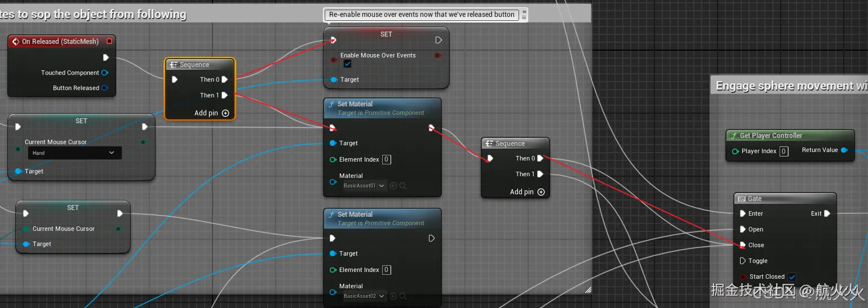Click exec output pin of Enable Mouse Over Events SET node
Image resolution: width=868 pixels, height=308 pixels.
click(x=439, y=40)
